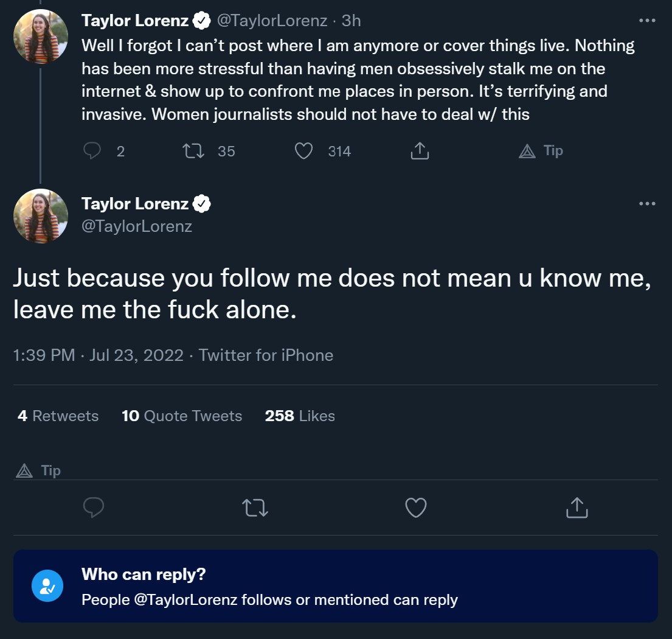Share the main tweet using bottom share icon
This screenshot has height=639, width=672.
coord(577,508)
